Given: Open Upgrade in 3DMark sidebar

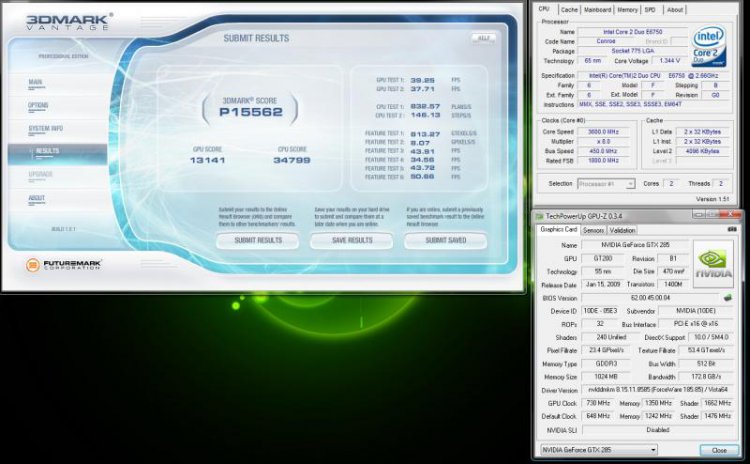Looking at the screenshot, I should coord(40,175).
